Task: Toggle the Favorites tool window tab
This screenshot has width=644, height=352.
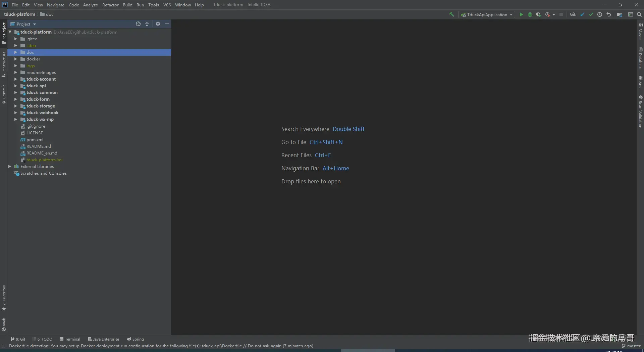Action: 4,298
